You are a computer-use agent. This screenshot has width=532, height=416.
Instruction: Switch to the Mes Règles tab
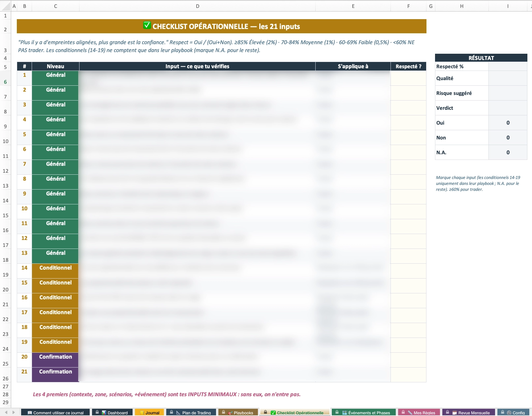419,413
